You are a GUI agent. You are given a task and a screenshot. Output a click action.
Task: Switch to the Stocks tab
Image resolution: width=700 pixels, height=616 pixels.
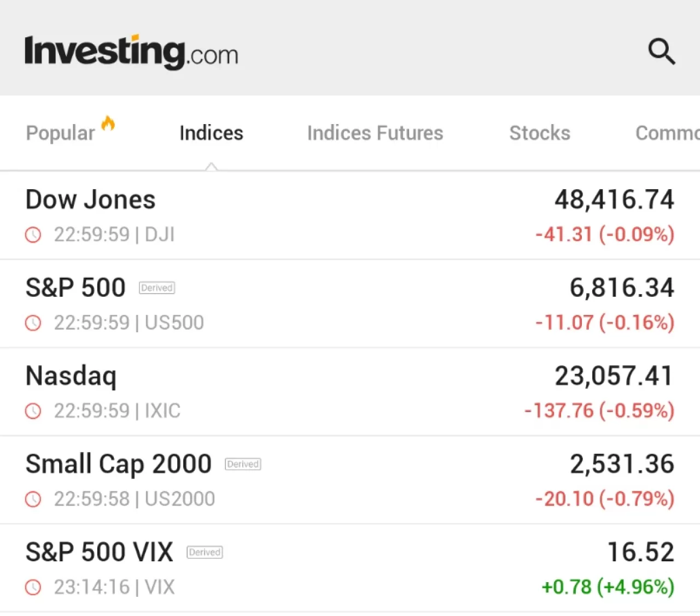pyautogui.click(x=540, y=133)
